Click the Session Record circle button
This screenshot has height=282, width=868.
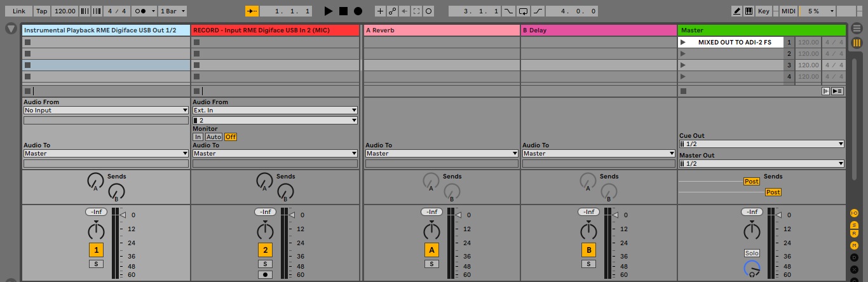coord(428,11)
